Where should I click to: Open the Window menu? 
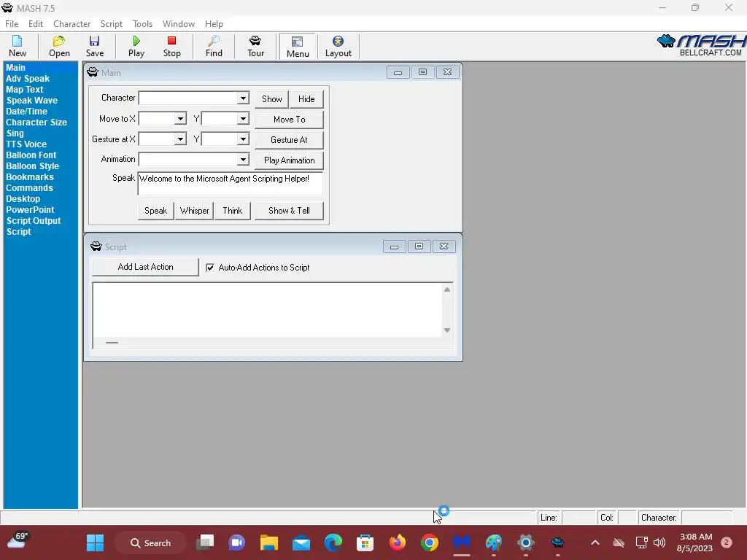(x=179, y=24)
